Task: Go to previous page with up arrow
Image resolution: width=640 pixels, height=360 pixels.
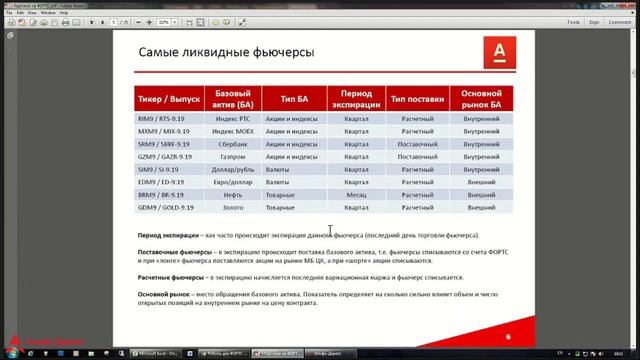Action: (x=92, y=22)
